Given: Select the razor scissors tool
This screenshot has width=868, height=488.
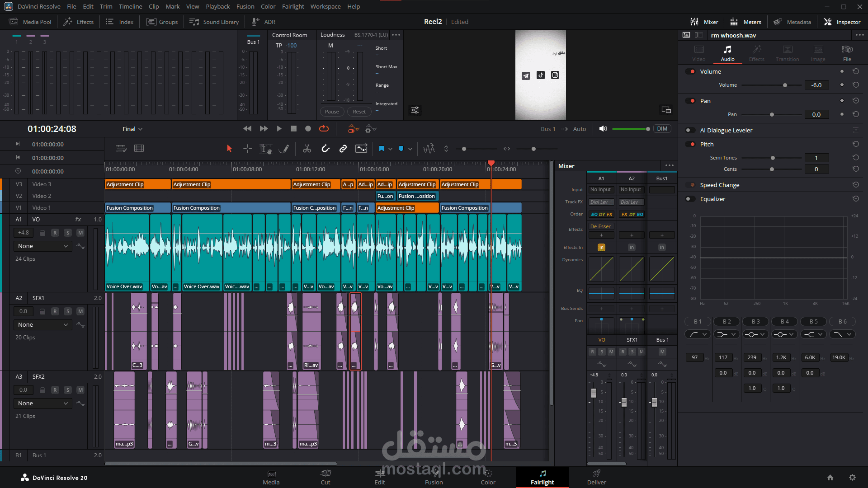Looking at the screenshot, I should point(307,149).
